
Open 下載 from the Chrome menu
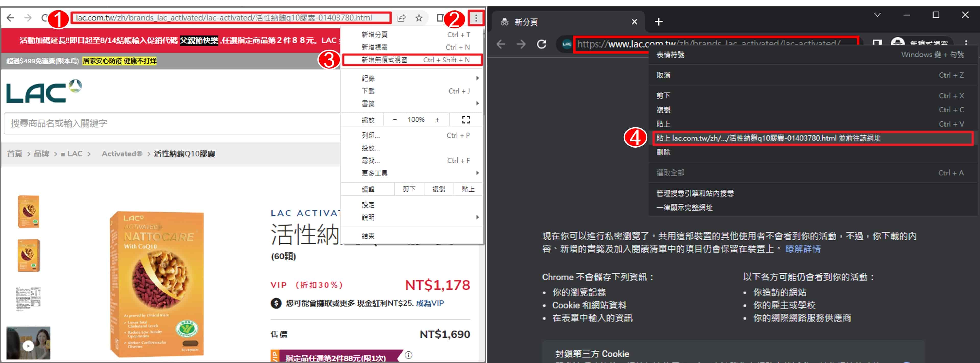pos(412,91)
